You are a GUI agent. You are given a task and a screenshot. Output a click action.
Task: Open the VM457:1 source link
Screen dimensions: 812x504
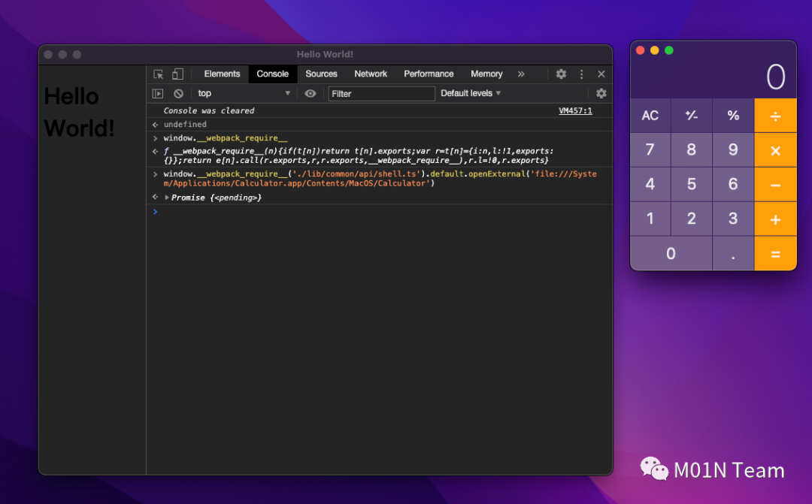[575, 110]
